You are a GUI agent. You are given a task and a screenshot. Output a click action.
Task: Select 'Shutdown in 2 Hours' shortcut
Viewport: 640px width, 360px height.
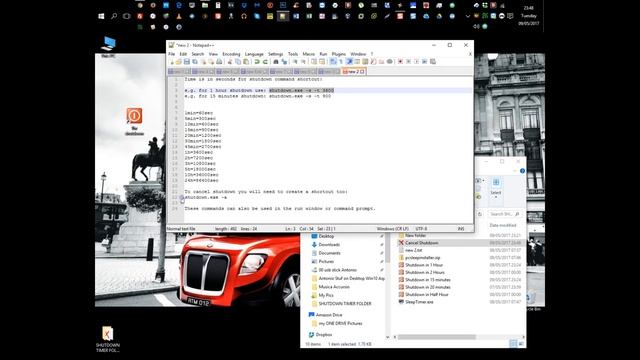424,272
